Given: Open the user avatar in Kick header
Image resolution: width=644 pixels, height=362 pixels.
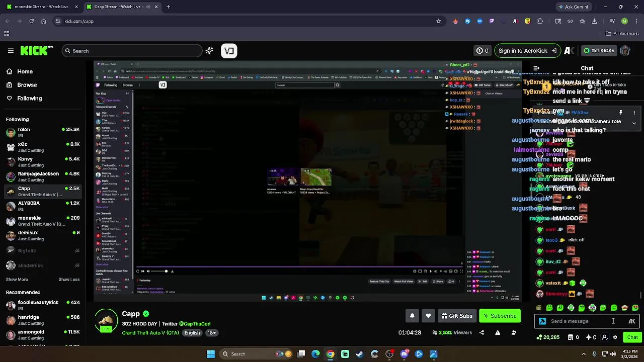Looking at the screenshot, I should point(625,51).
